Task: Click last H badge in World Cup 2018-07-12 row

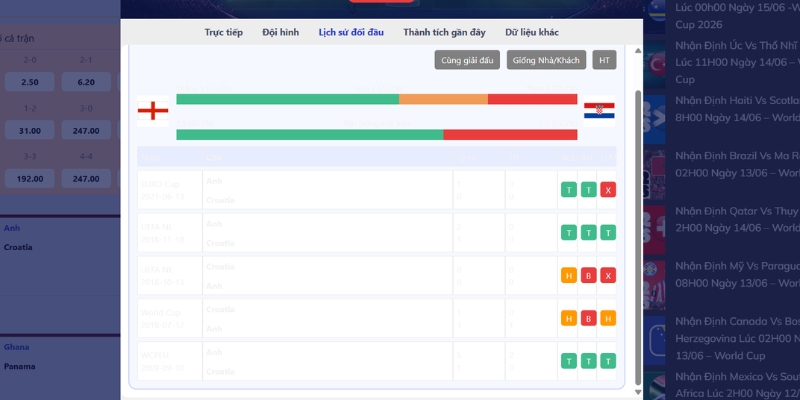Action: tap(608, 318)
